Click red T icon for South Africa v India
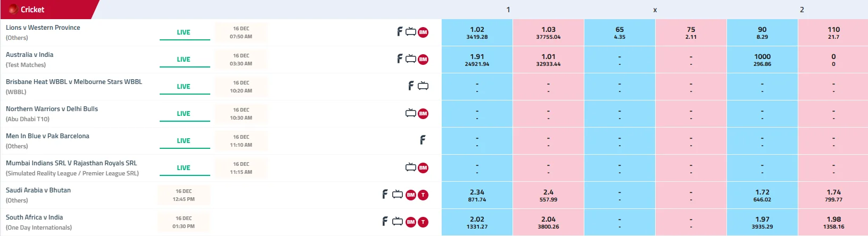868x236 pixels. coord(423,222)
